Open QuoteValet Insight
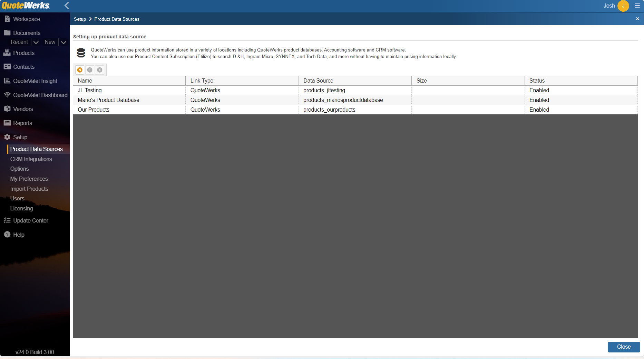This screenshot has width=644, height=359. (35, 81)
